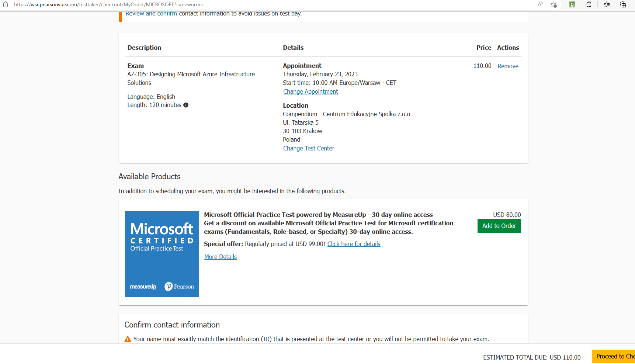Add Practice Test to order
The image size is (635, 364).
(x=499, y=226)
